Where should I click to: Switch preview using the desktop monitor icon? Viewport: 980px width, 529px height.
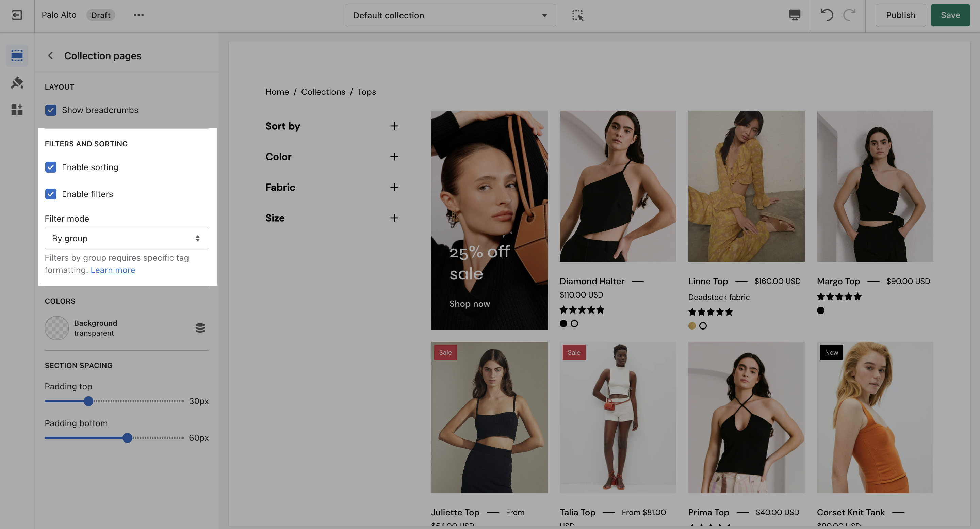point(795,15)
